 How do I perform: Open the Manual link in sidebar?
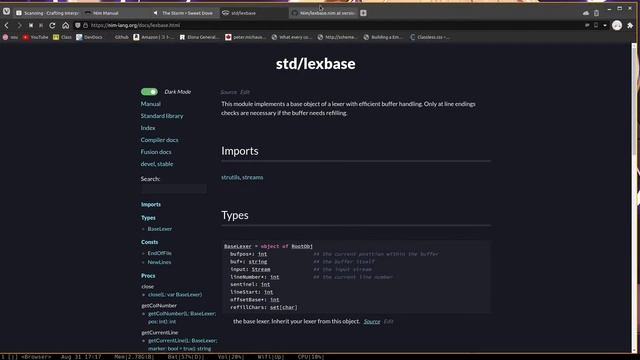151,104
